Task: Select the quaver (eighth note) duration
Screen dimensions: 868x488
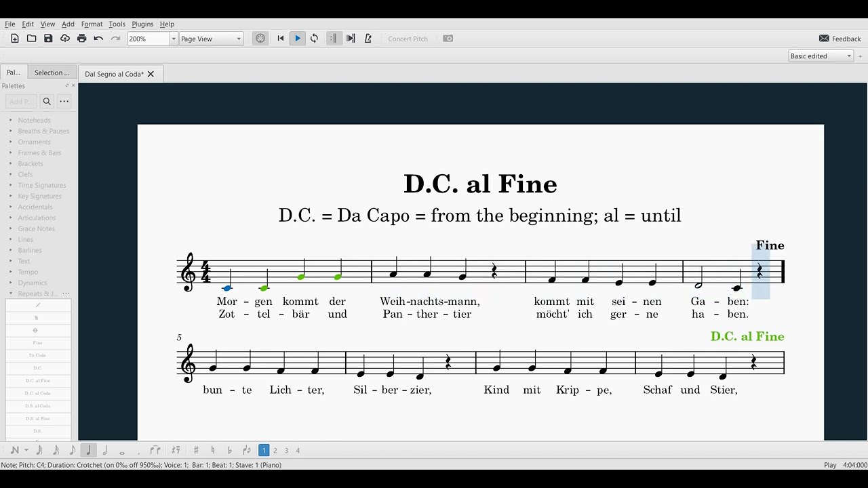Action: 72,450
